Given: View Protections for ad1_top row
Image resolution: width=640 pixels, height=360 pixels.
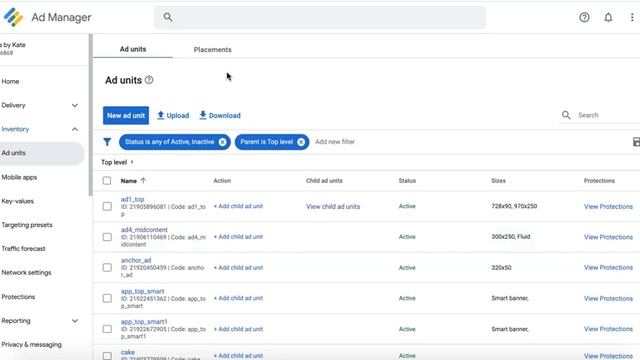Looking at the screenshot, I should [x=608, y=207].
